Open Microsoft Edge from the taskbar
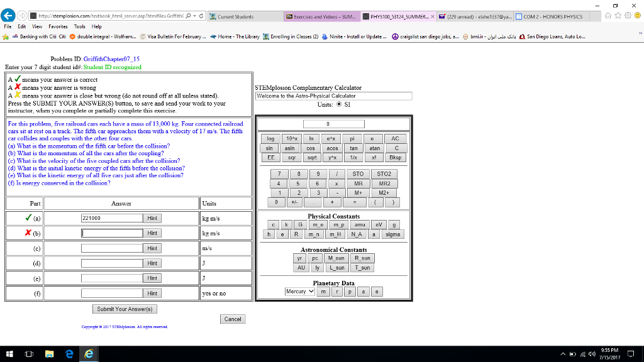 tap(69, 354)
